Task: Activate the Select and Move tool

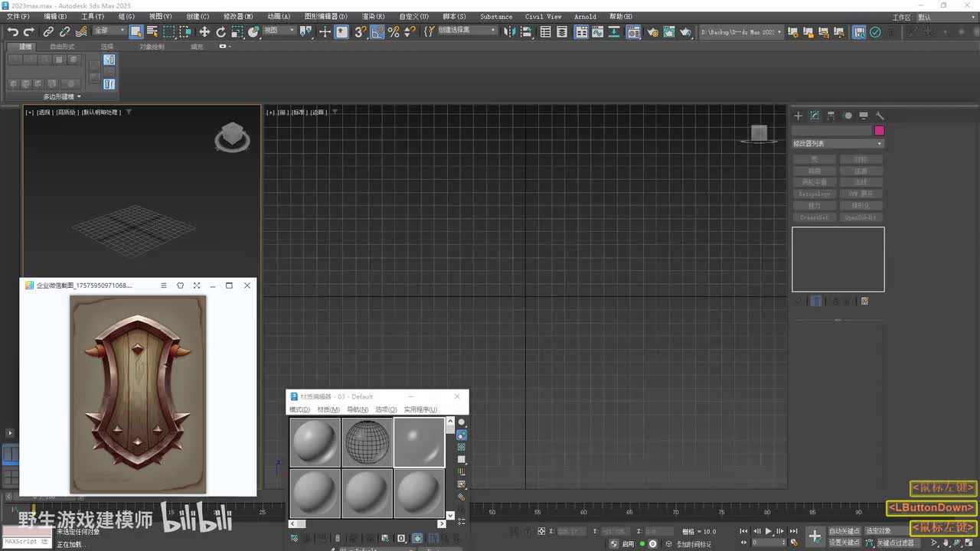Action: (x=204, y=31)
